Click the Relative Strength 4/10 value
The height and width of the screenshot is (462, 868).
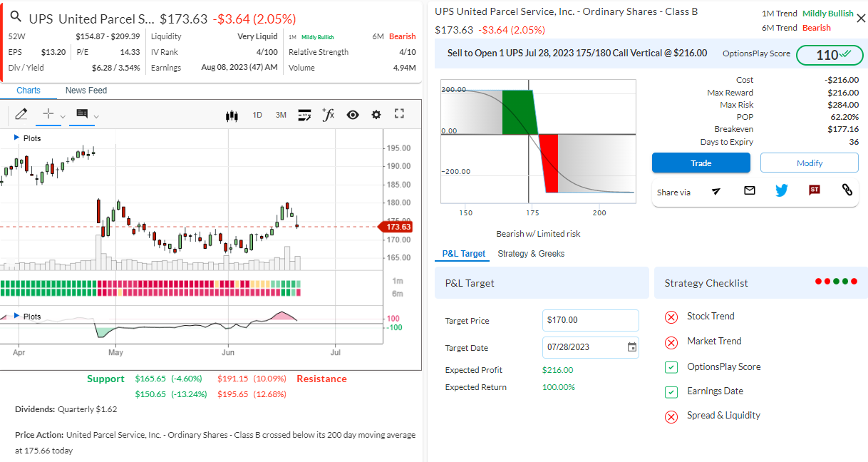point(408,52)
